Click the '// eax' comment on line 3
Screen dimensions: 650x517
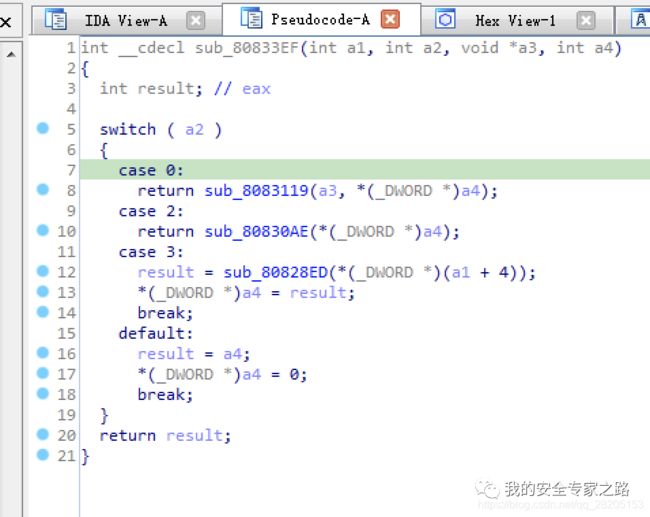pos(243,89)
